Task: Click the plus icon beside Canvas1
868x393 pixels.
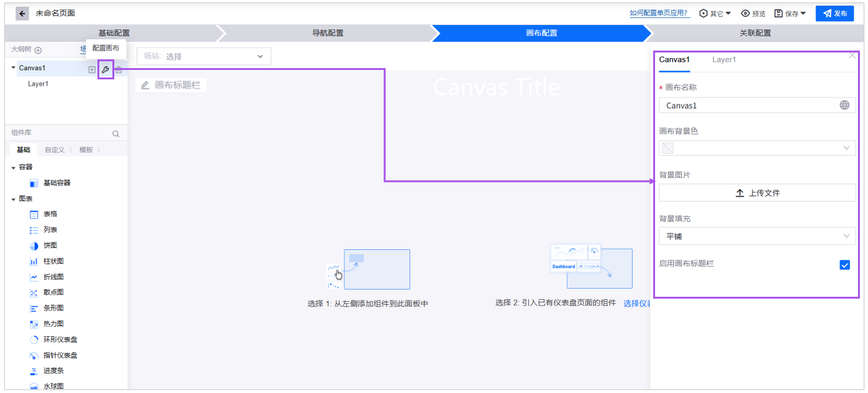Action: point(91,69)
